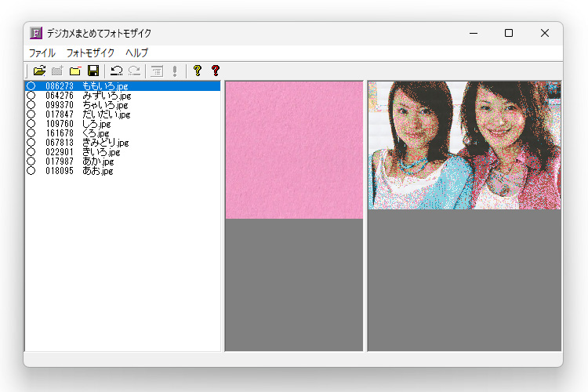This screenshot has width=588, height=392.
Task: Click the yellow folder icon with red mark
Action: click(75, 71)
